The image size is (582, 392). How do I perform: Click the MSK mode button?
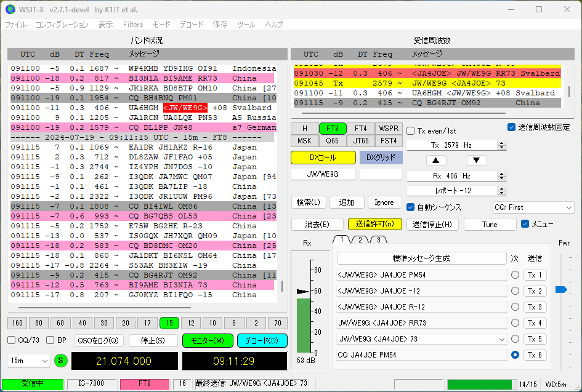click(305, 141)
